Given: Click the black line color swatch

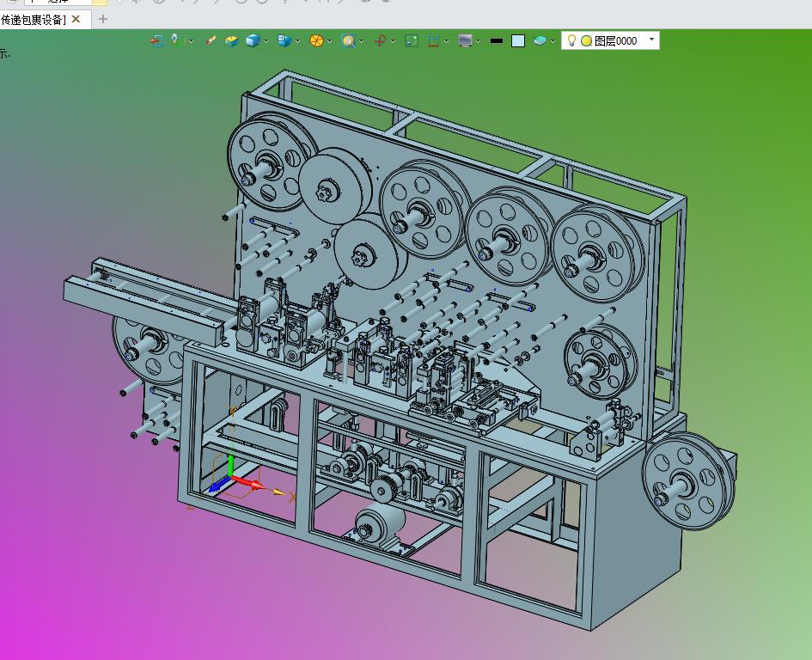Looking at the screenshot, I should (x=497, y=40).
